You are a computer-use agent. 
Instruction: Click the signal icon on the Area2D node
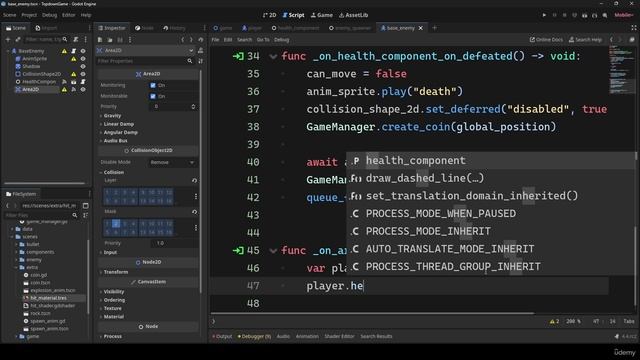(x=74, y=89)
